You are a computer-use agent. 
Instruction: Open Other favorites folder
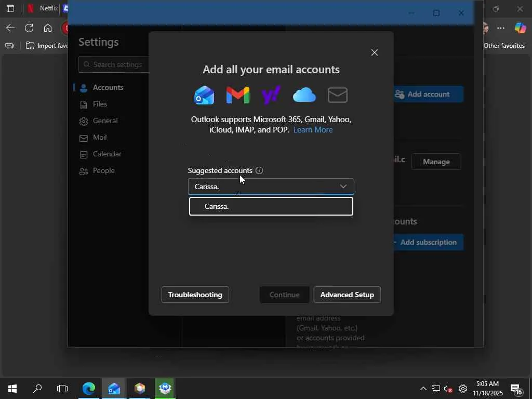coord(504,46)
